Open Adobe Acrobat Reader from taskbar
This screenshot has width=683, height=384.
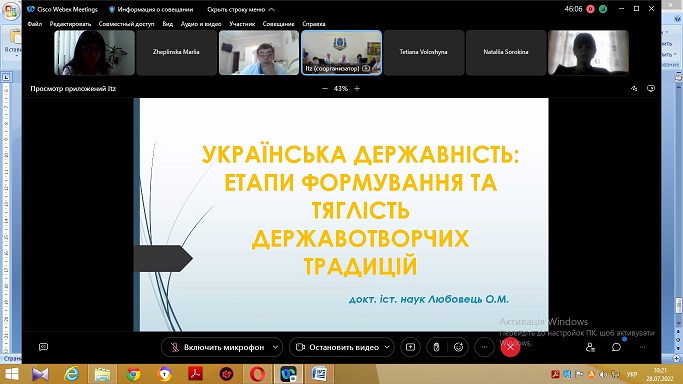pyautogui.click(x=195, y=374)
